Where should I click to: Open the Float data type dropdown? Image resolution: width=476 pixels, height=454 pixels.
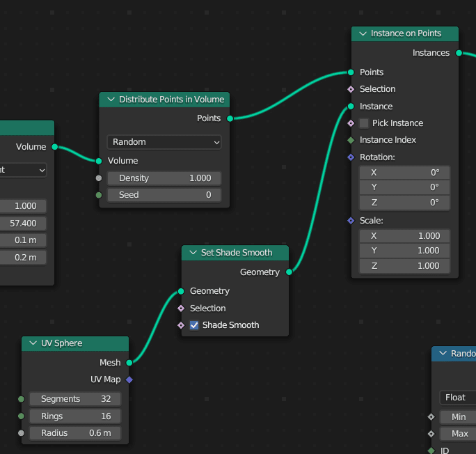tap(457, 398)
